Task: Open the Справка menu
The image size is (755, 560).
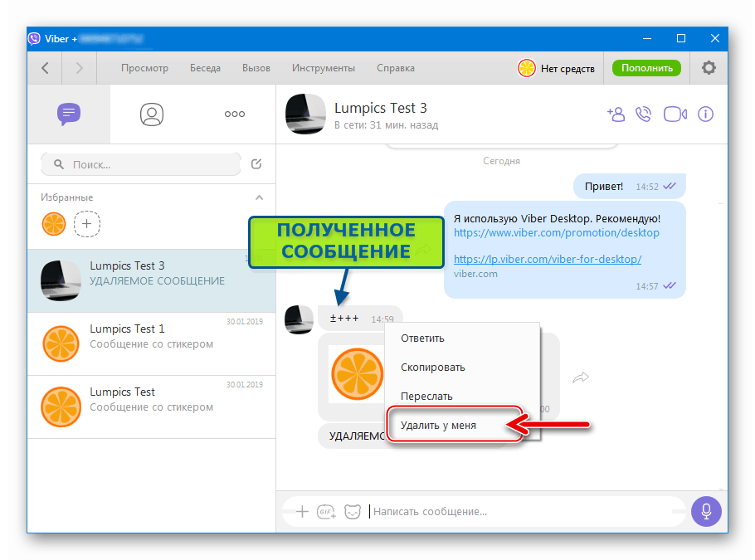Action: (395, 68)
